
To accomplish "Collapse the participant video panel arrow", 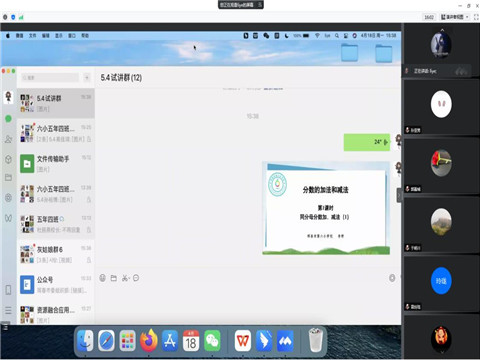I will (x=399, y=195).
